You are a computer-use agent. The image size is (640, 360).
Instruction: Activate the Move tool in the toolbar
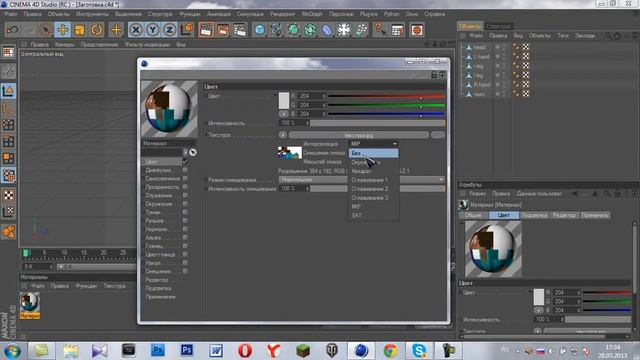(62, 30)
